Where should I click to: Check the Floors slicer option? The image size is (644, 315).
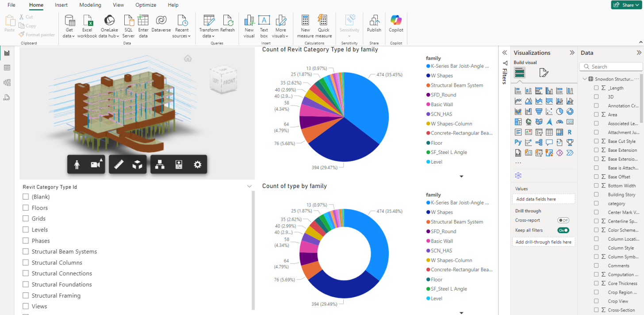point(26,207)
